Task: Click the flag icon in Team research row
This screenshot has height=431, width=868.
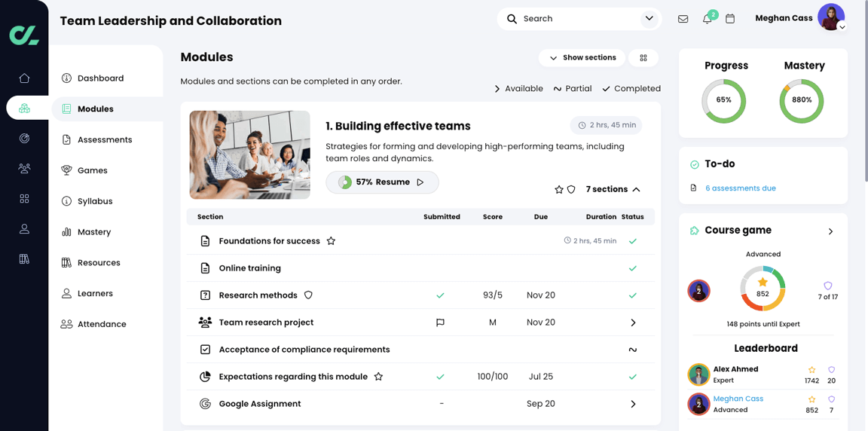Action: tap(441, 322)
